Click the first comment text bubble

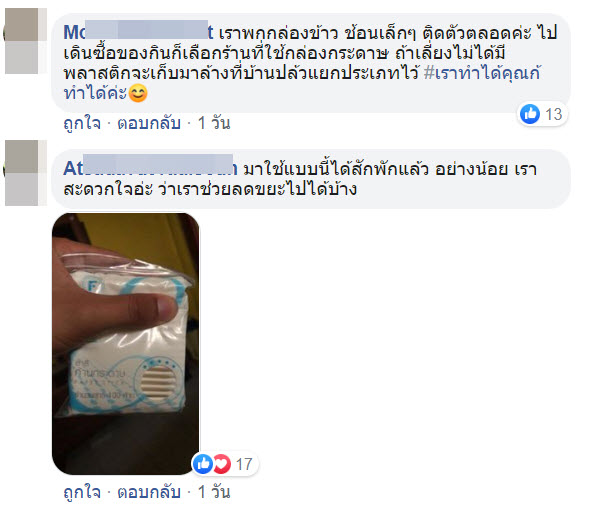point(311,63)
